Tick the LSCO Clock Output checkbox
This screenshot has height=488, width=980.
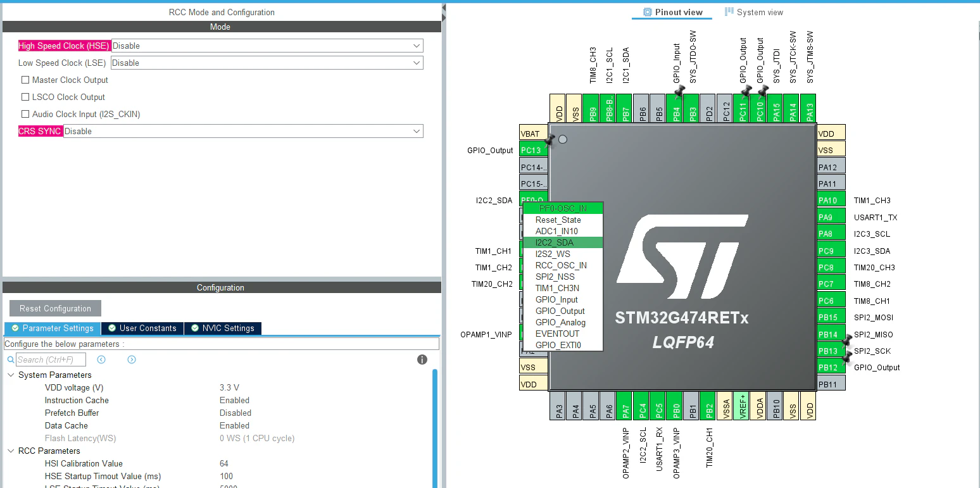(25, 97)
